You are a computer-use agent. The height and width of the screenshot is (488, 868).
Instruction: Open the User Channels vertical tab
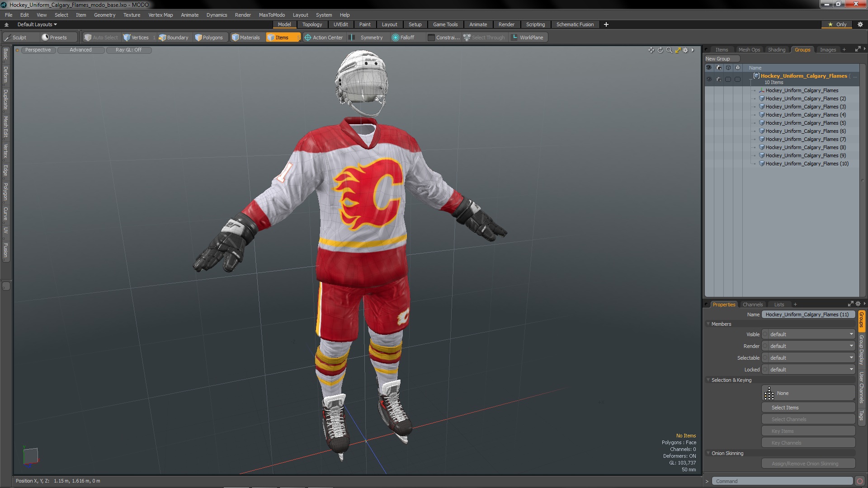(862, 388)
